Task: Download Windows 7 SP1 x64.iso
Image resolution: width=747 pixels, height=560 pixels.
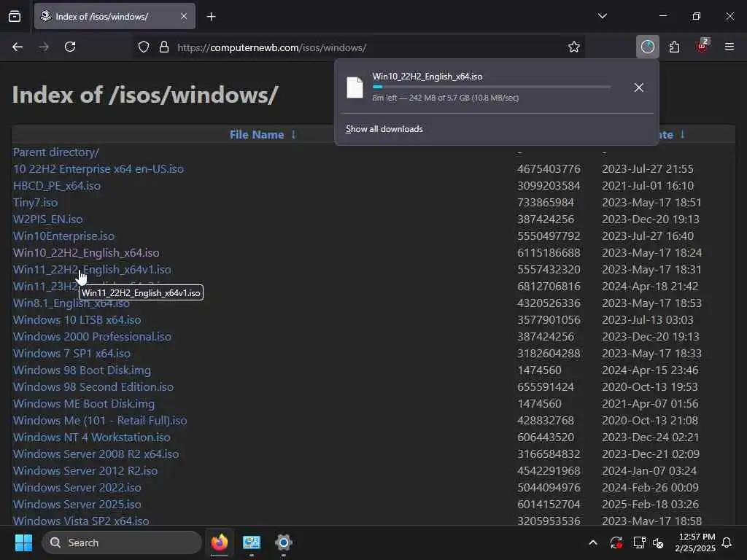Action: (x=71, y=354)
